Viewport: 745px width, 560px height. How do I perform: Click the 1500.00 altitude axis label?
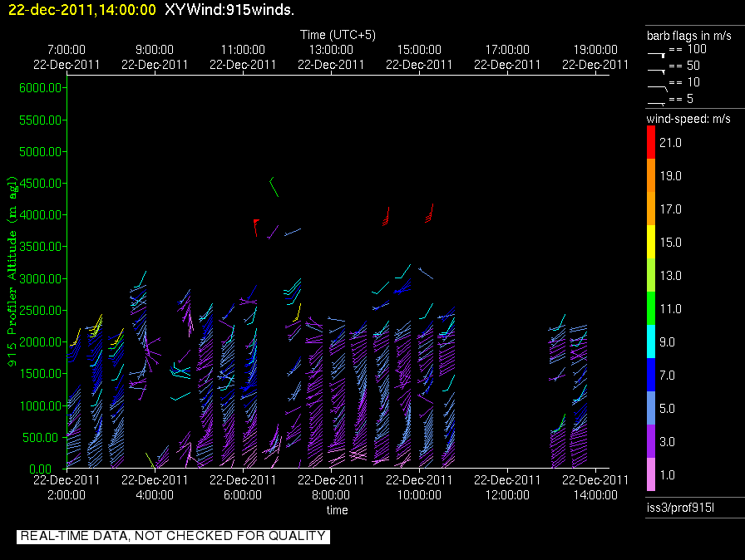(x=40, y=374)
